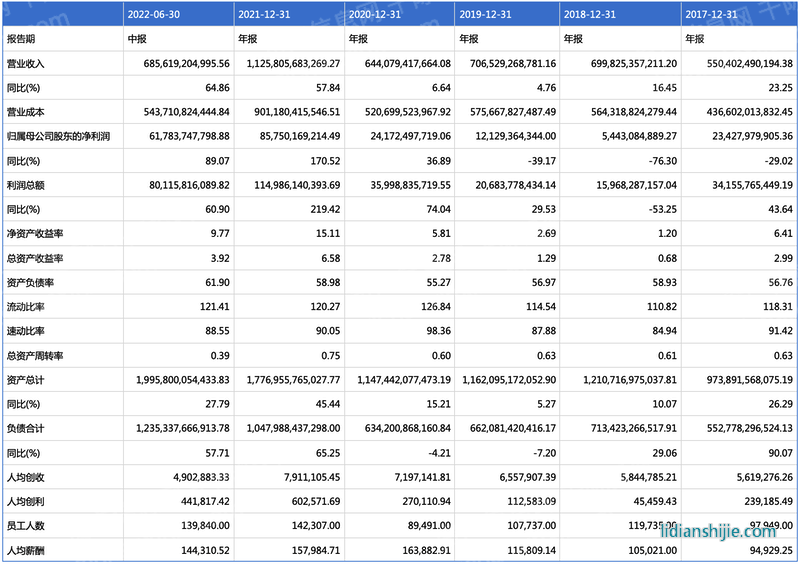Click the 员工人数 row label
Screen dimensions: 800x564
point(26,525)
